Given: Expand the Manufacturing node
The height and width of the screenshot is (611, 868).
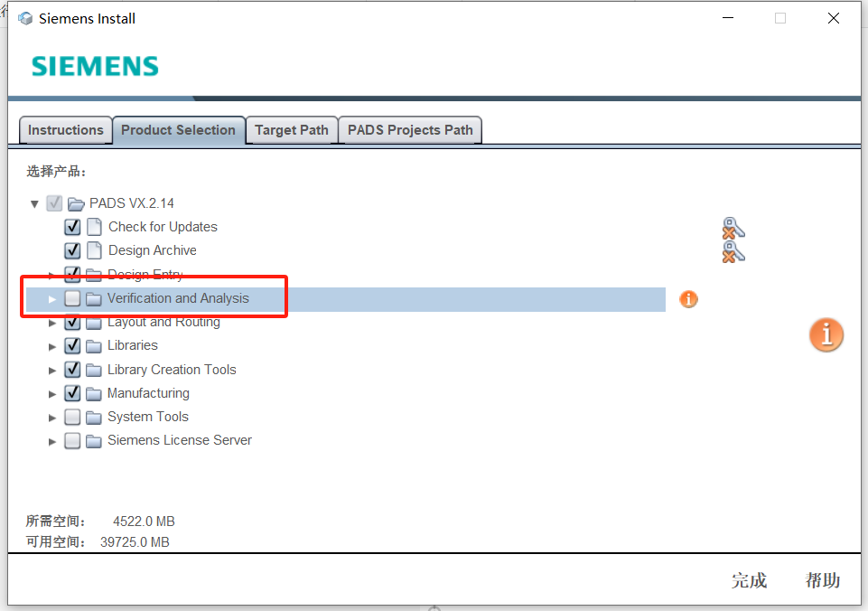Looking at the screenshot, I should click(52, 394).
